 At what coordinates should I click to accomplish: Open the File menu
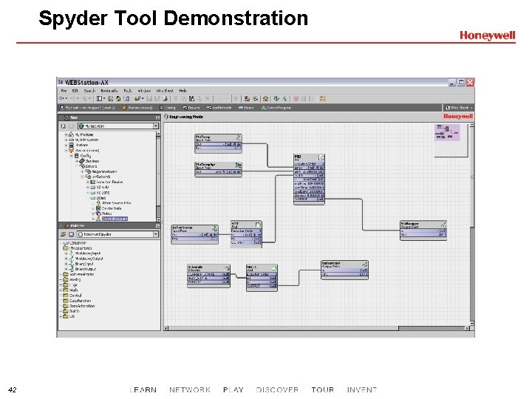64,91
